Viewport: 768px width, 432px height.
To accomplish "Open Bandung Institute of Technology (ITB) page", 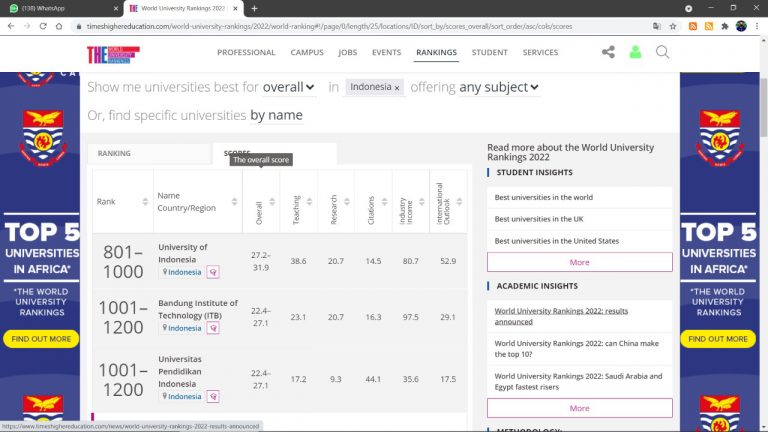I will (x=198, y=309).
